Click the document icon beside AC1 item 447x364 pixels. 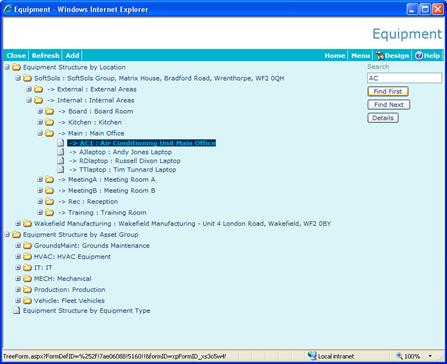[x=60, y=143]
